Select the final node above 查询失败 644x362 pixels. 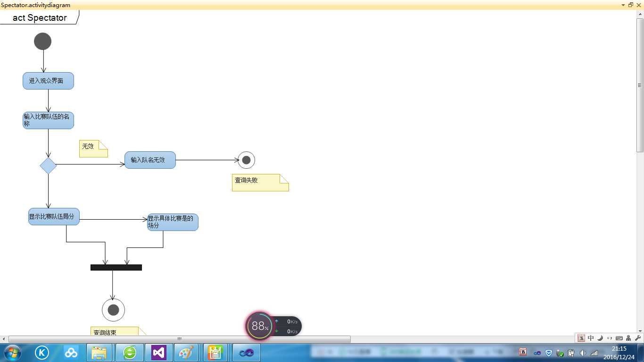246,160
